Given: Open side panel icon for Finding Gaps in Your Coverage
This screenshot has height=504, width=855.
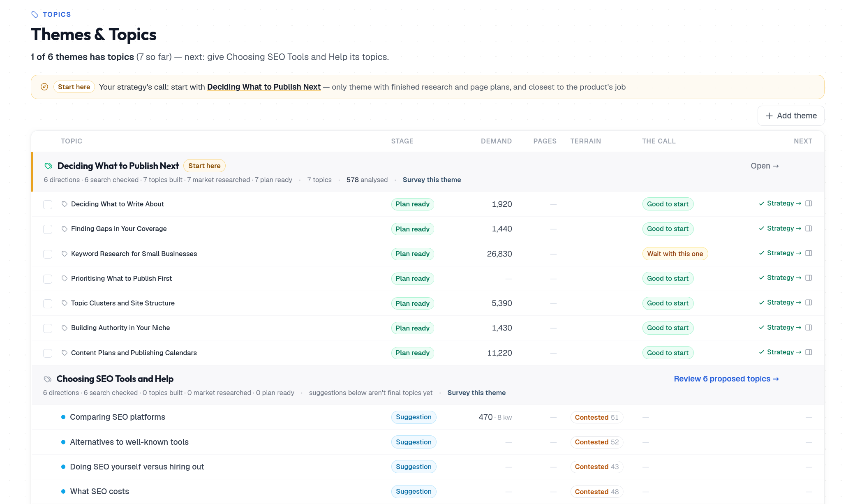Looking at the screenshot, I should pos(809,228).
